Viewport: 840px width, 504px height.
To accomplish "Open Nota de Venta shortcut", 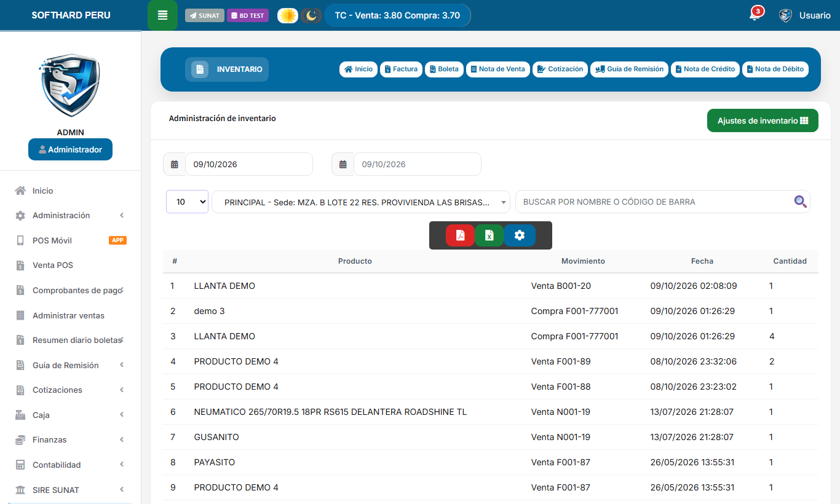I will click(x=498, y=69).
